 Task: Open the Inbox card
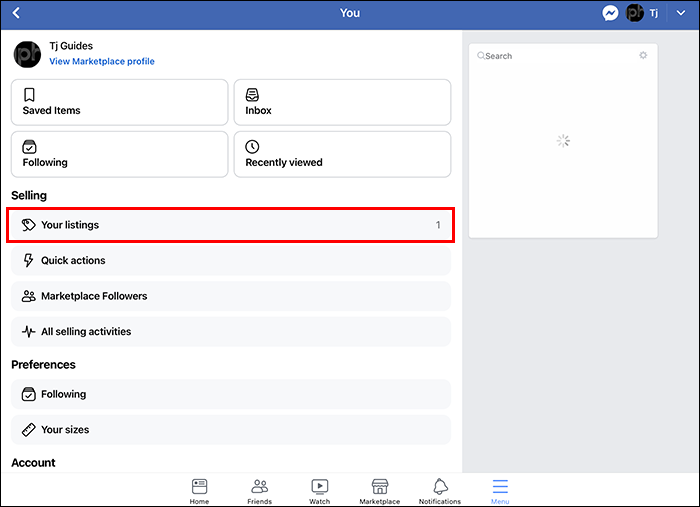[x=342, y=102]
